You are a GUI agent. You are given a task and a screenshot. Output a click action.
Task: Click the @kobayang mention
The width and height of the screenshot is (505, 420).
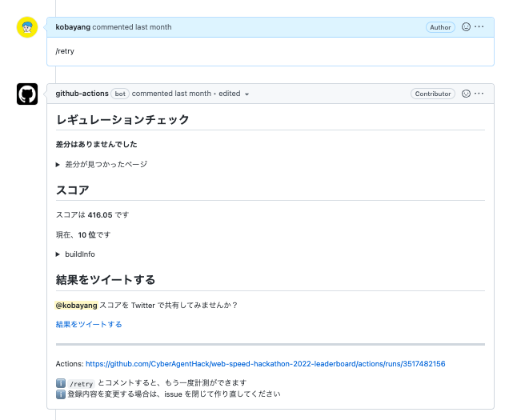click(x=76, y=305)
